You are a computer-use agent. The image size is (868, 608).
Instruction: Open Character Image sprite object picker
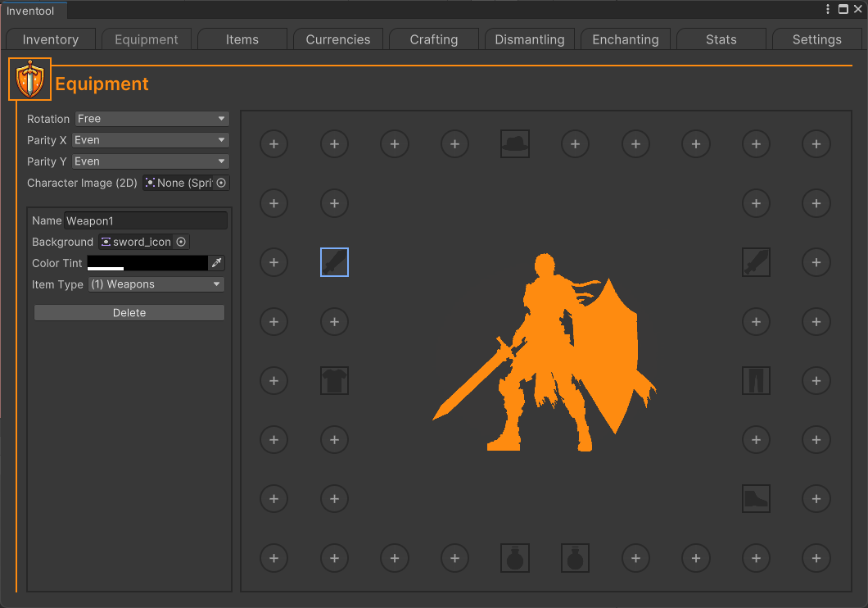tap(221, 183)
